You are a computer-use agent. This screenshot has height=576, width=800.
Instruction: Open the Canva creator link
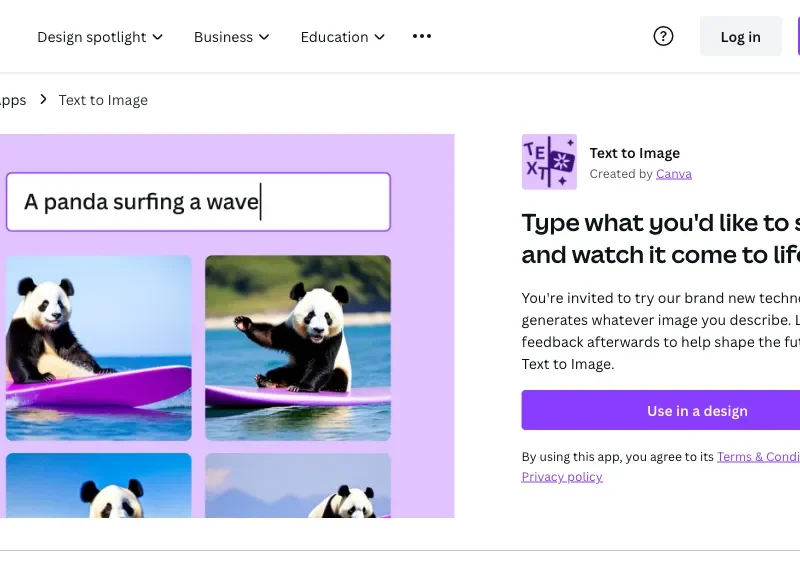(x=673, y=174)
